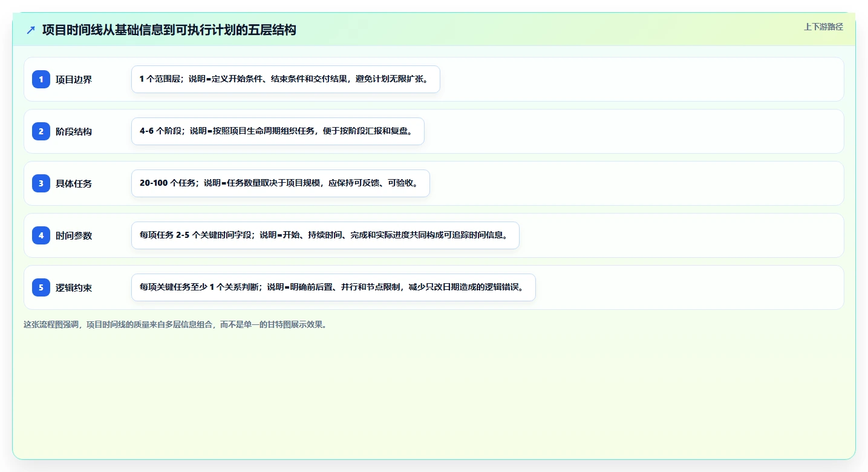Click the 上下游路径 label
Screen dimensions: 868x472
823,27
